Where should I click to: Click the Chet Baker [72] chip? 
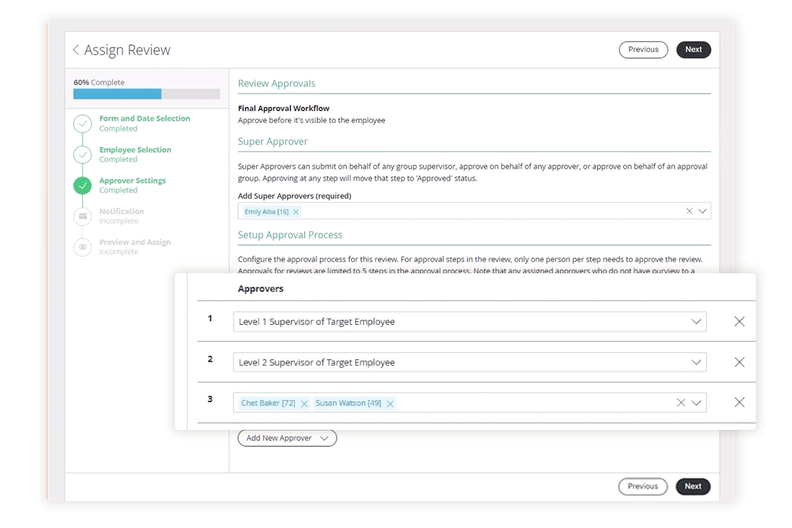click(274, 403)
